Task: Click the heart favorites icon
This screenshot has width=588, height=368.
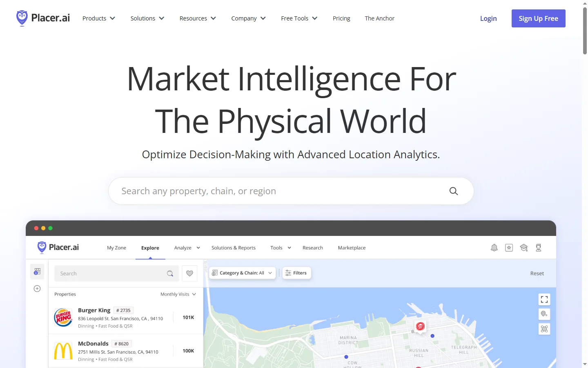Action: pos(189,274)
